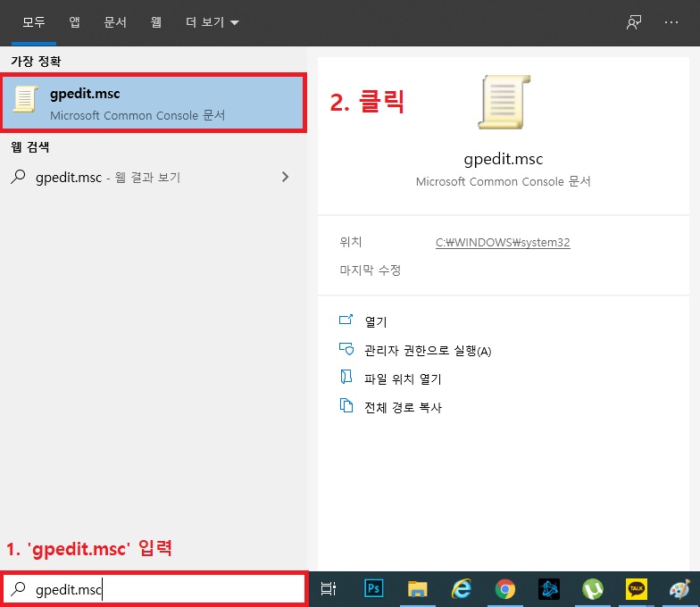Click the 열기 open icon
Screen dimensions: 700x607
click(x=346, y=320)
